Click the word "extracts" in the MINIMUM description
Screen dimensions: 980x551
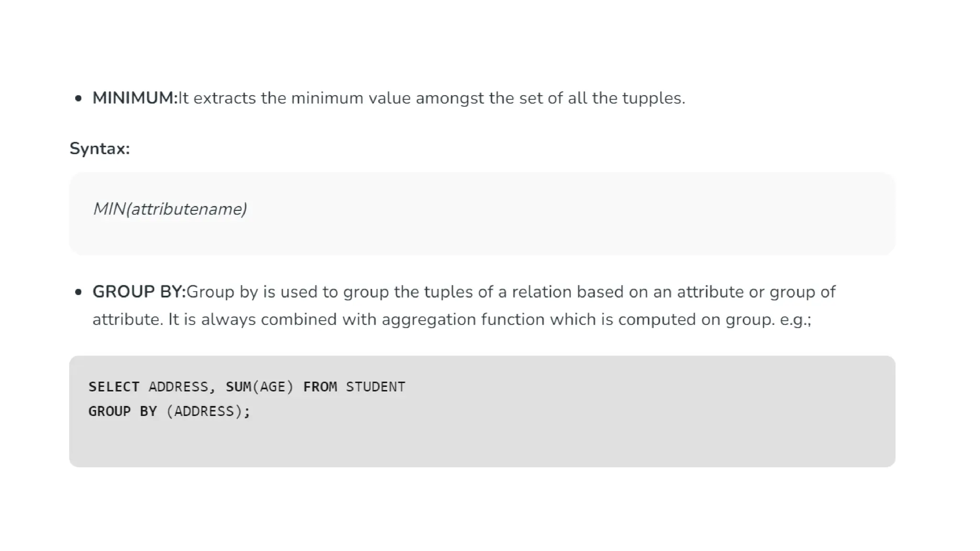[x=224, y=98]
